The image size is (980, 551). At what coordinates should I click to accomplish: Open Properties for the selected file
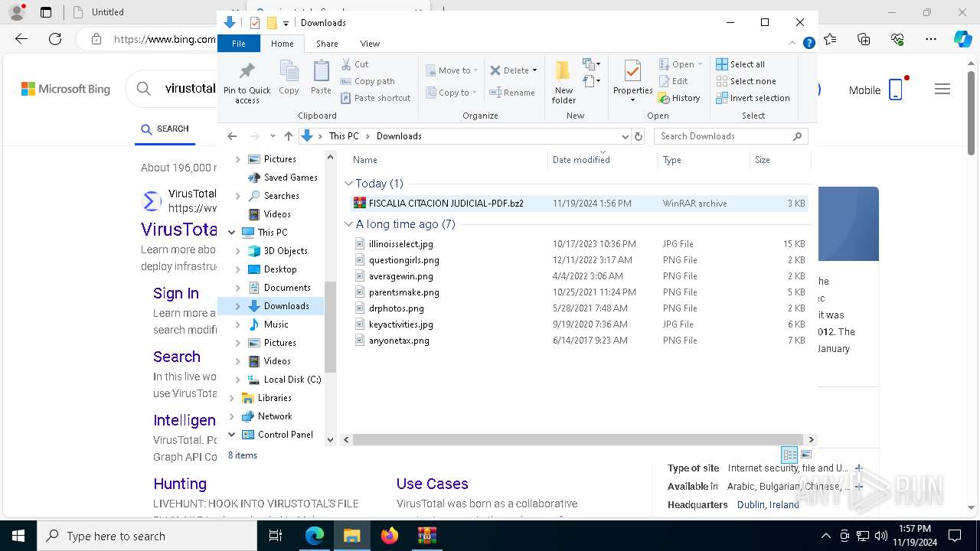632,81
